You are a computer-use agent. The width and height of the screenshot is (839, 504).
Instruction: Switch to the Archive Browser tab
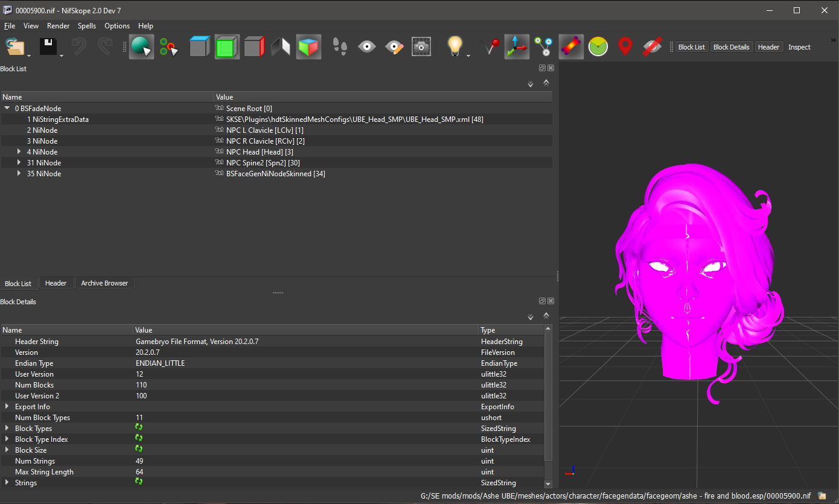pos(104,283)
